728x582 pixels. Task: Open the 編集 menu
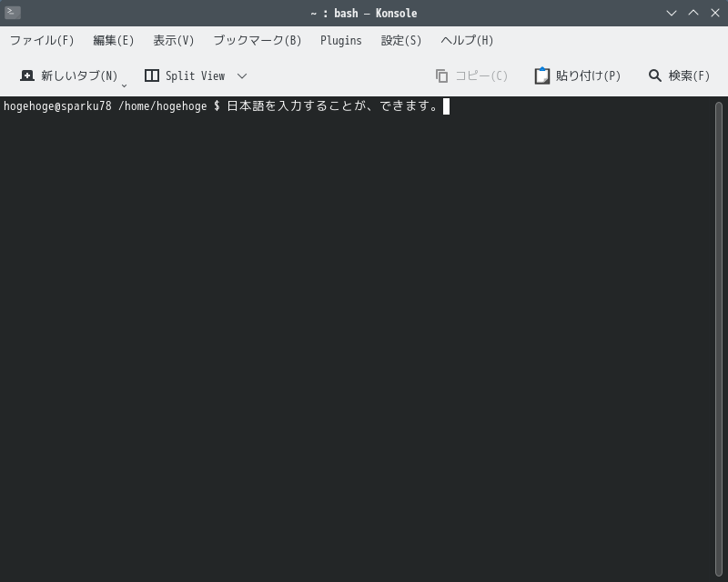pos(111,40)
